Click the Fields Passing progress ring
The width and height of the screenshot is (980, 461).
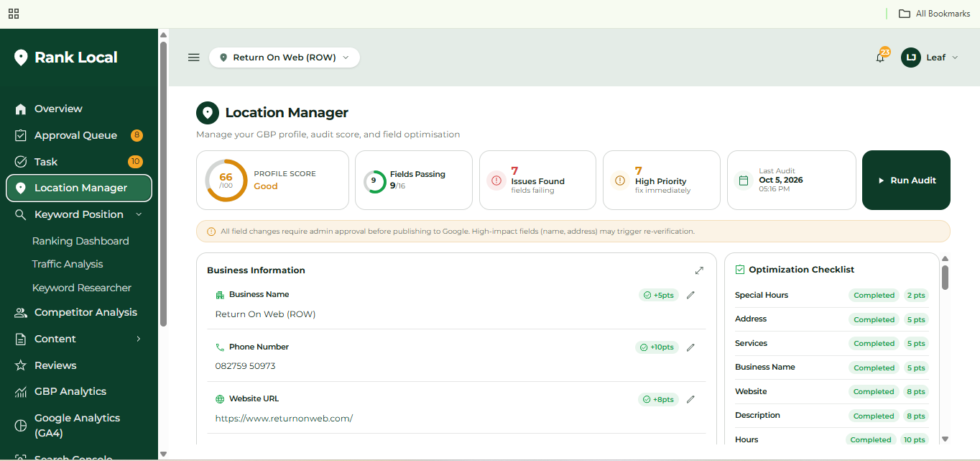[x=374, y=181]
